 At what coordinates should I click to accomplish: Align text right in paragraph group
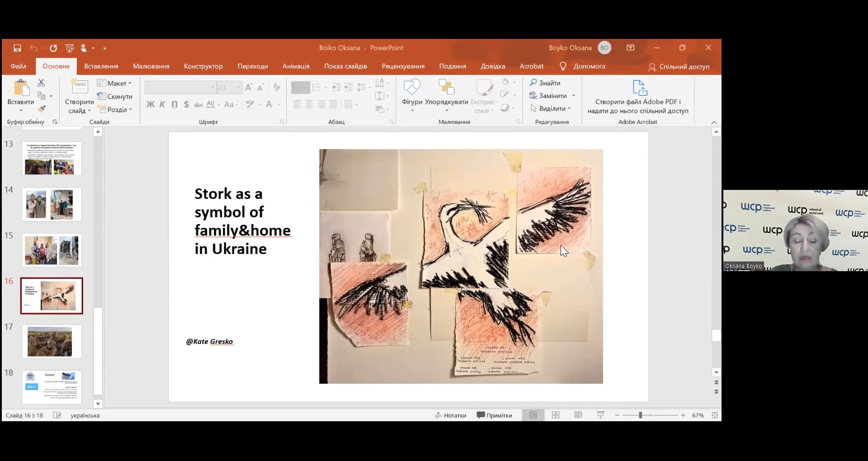[x=321, y=104]
